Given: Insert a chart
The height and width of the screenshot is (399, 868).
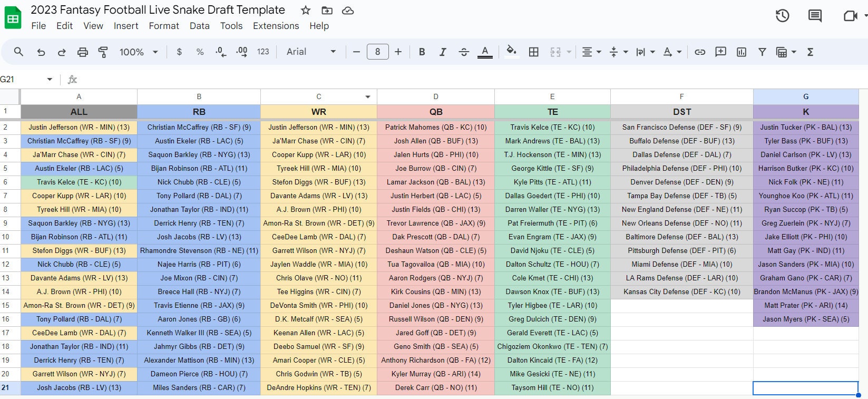Looking at the screenshot, I should coord(742,52).
